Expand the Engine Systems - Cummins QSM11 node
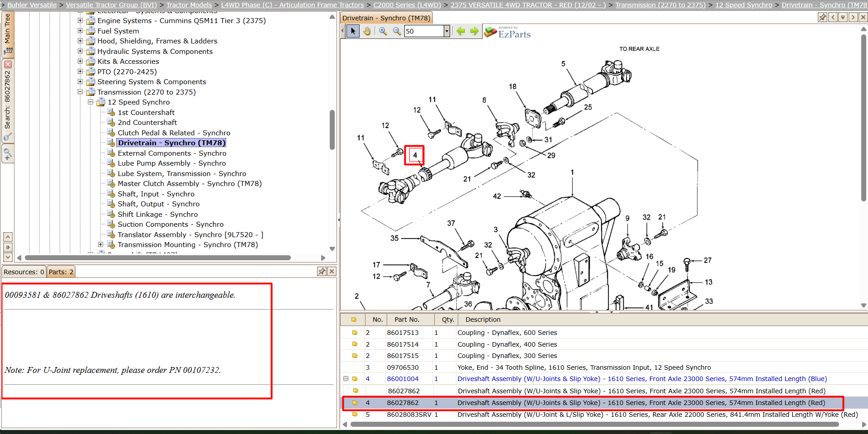The image size is (868, 434). tap(80, 20)
